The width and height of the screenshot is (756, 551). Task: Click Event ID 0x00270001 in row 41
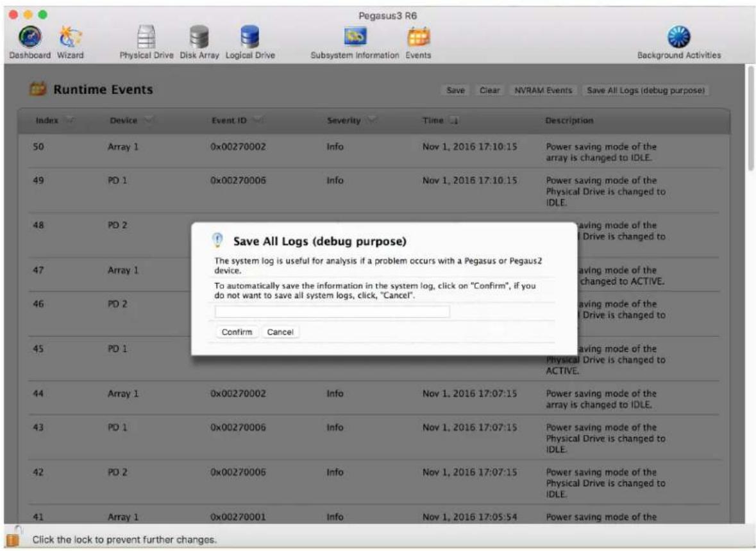pos(238,517)
